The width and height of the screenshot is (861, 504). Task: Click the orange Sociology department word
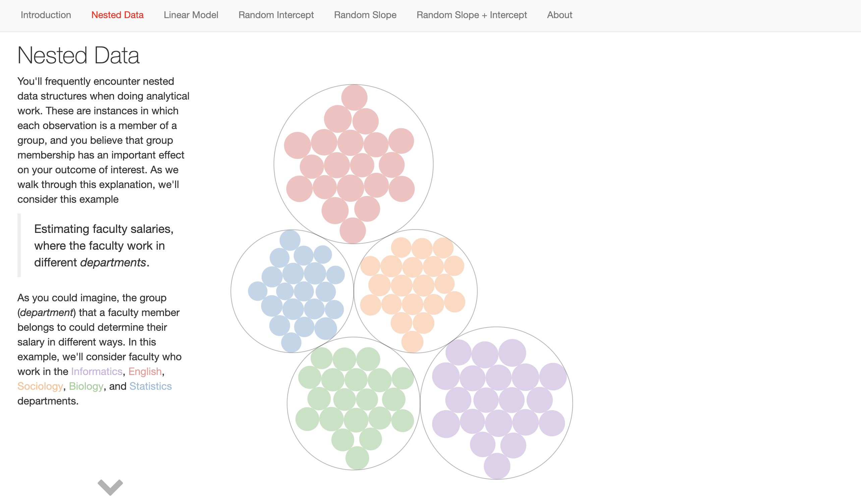[40, 386]
